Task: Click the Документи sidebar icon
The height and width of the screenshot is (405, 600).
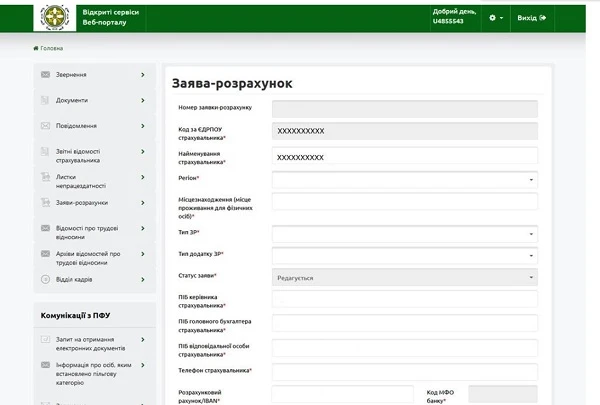Action: [x=46, y=100]
